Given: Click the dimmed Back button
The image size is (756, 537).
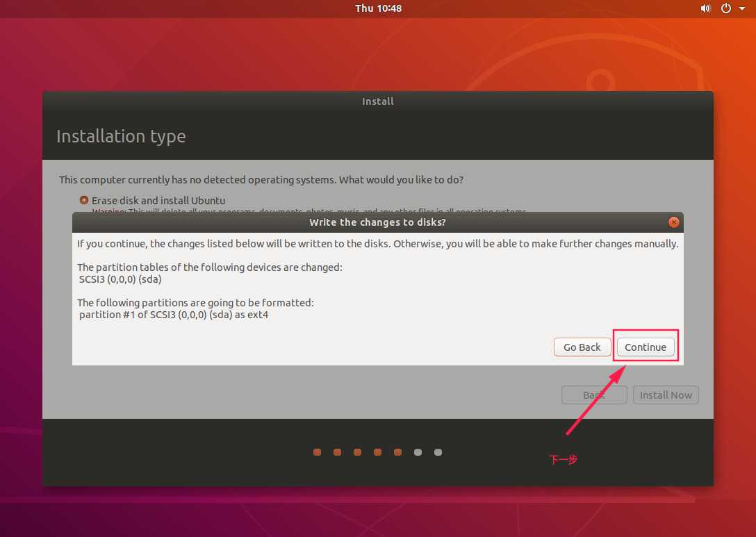Looking at the screenshot, I should [x=594, y=395].
